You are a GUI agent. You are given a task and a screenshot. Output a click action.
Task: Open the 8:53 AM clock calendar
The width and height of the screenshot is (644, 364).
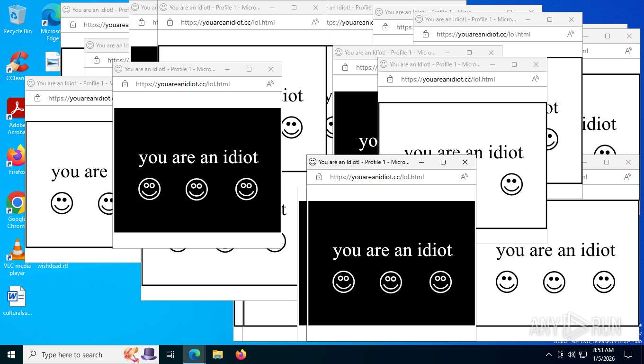(603, 355)
